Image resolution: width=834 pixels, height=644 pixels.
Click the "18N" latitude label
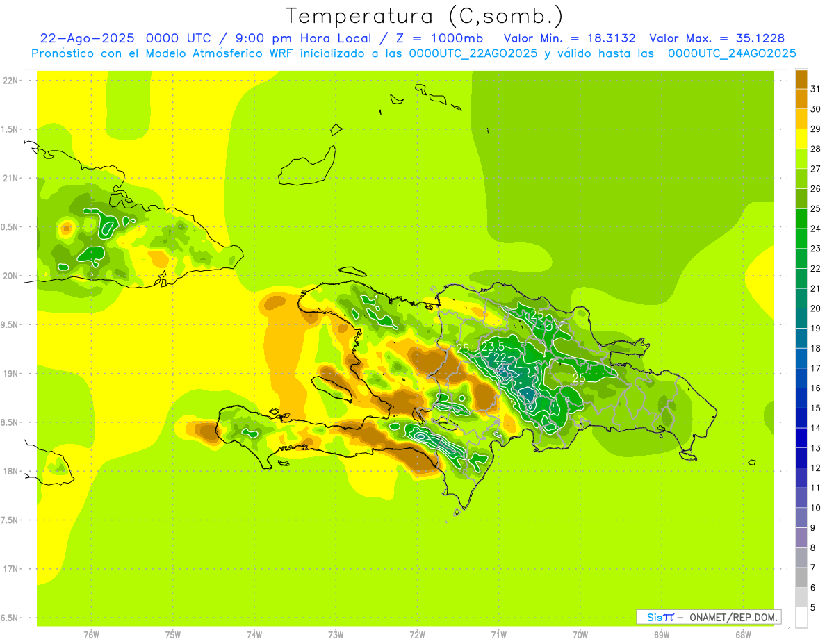tap(10, 472)
